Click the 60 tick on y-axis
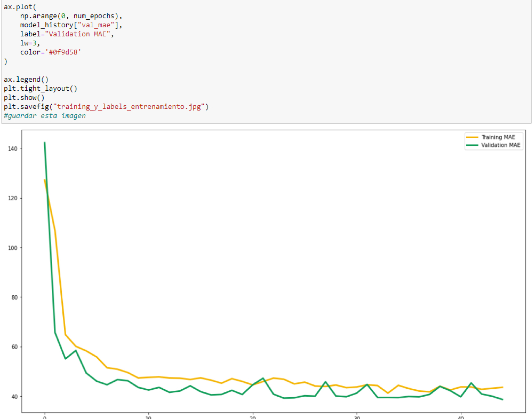 pyautogui.click(x=14, y=347)
